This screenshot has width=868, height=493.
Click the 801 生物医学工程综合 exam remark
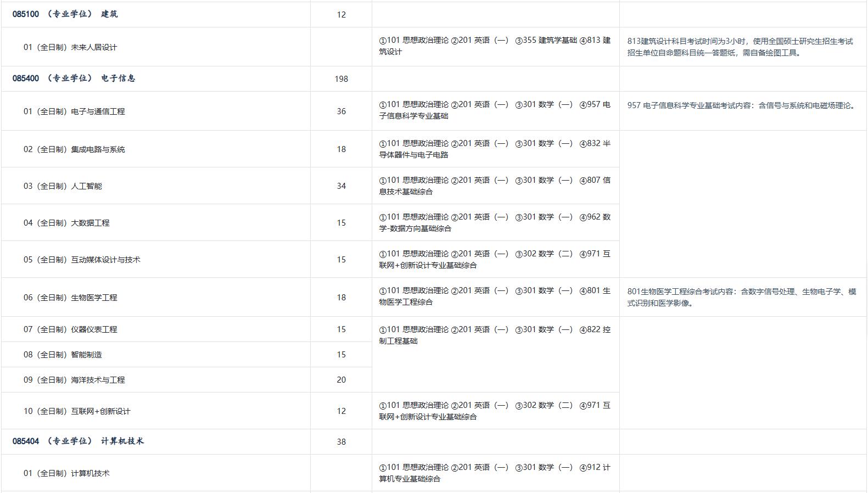(741, 297)
